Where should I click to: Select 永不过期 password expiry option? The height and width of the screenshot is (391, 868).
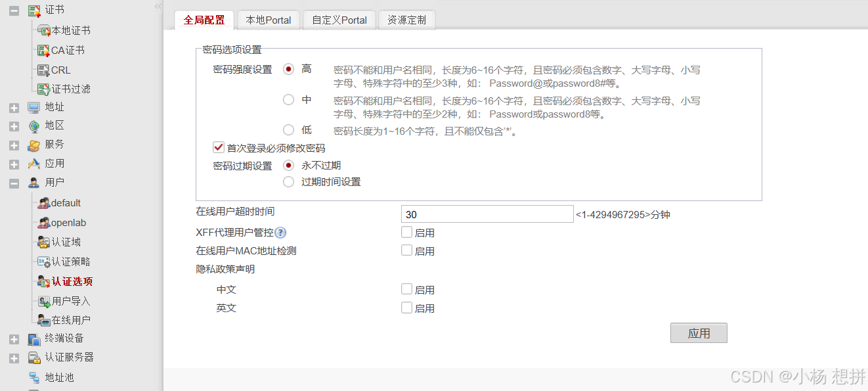tap(288, 166)
